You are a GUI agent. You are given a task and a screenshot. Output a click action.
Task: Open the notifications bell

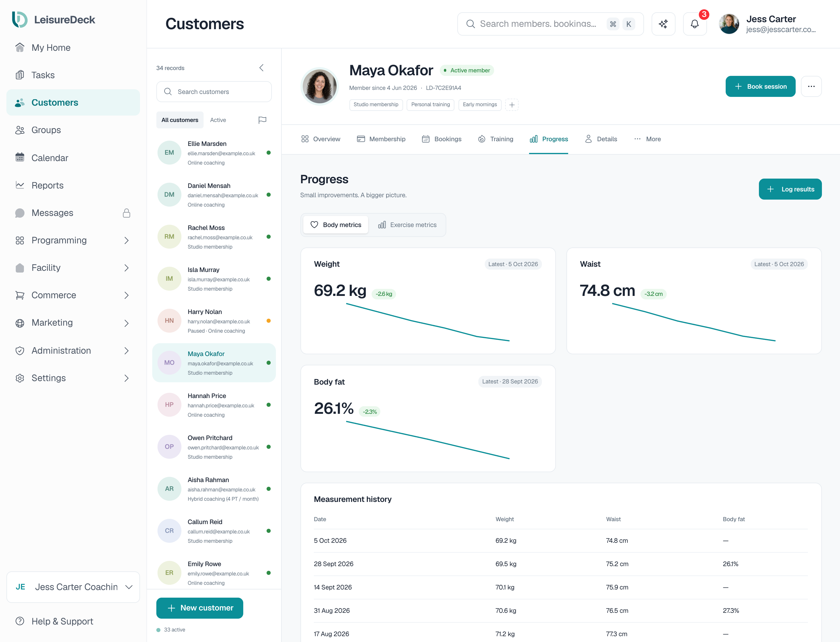click(x=694, y=24)
